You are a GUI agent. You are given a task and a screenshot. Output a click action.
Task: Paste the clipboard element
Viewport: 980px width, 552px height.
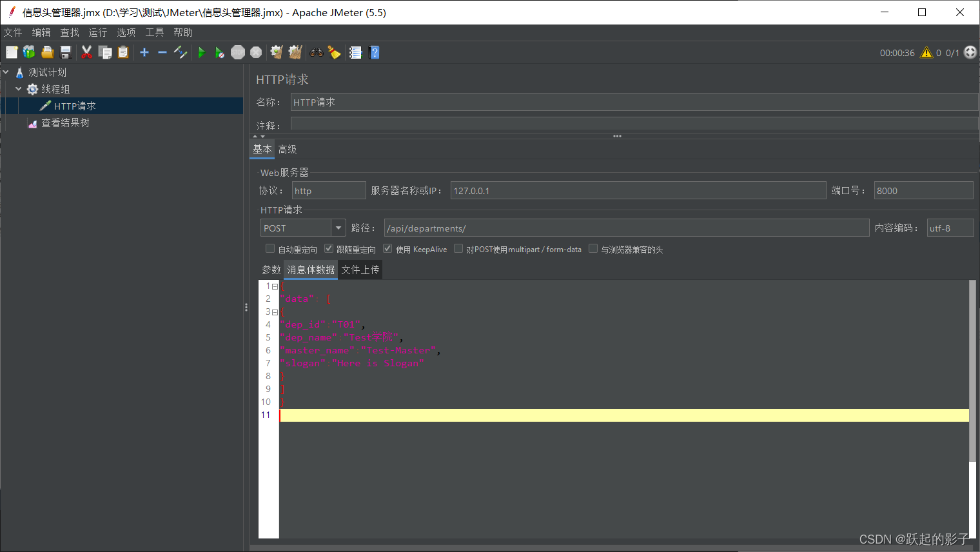pos(123,52)
